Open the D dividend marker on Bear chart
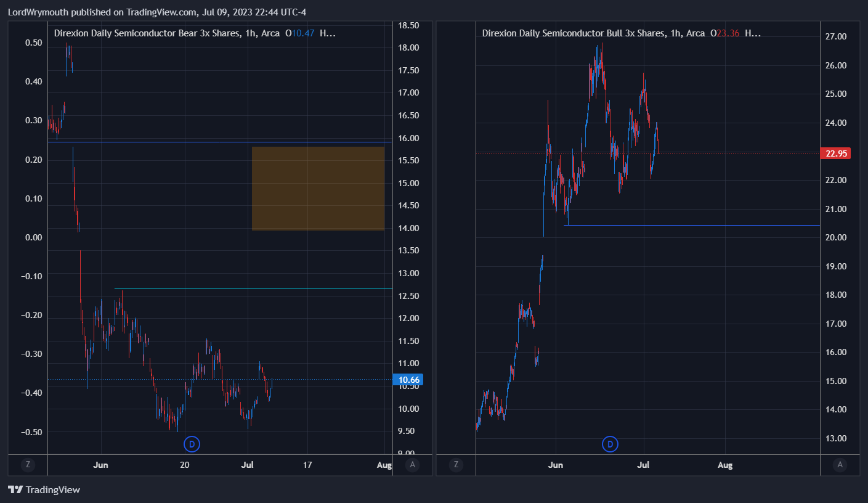 pyautogui.click(x=192, y=444)
